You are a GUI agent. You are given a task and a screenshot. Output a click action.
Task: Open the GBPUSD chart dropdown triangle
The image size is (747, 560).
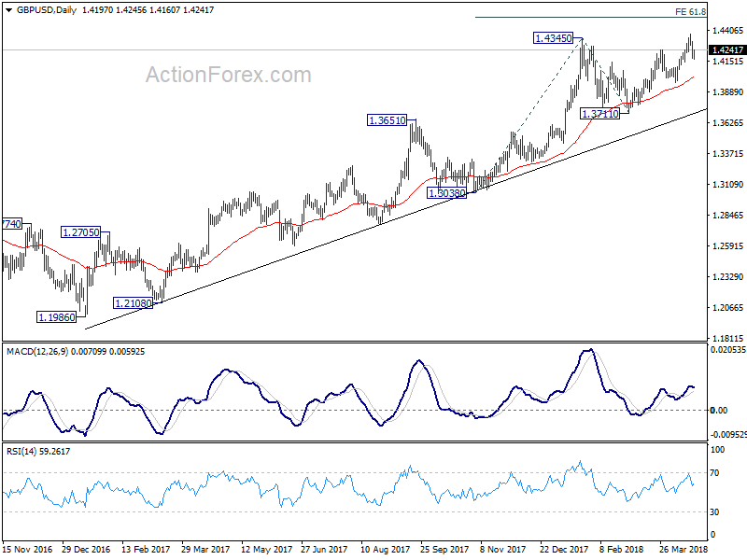[8, 10]
